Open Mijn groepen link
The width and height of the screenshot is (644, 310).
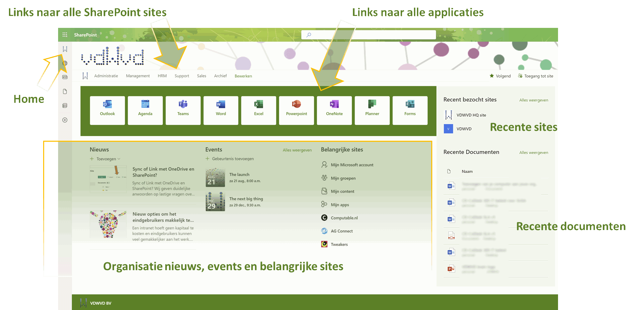pos(338,178)
